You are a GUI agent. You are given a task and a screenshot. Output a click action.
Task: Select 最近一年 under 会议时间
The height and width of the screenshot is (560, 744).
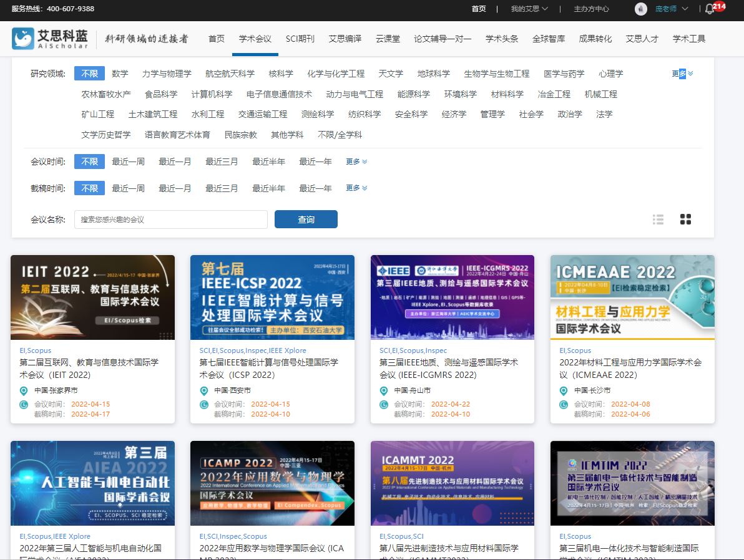point(316,162)
